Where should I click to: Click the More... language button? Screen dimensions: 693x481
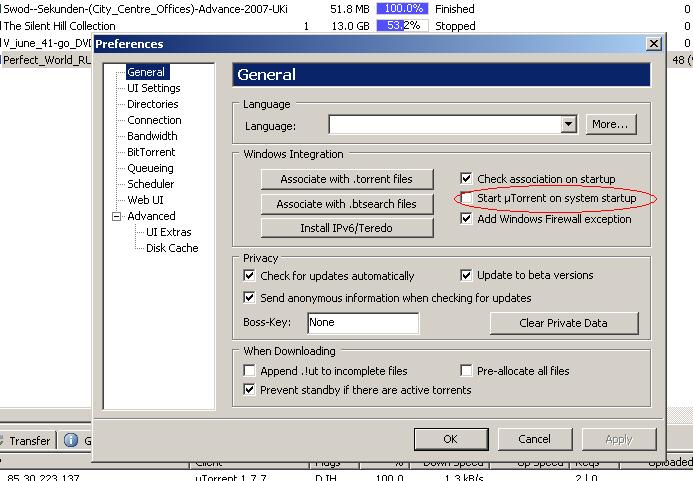coord(610,124)
